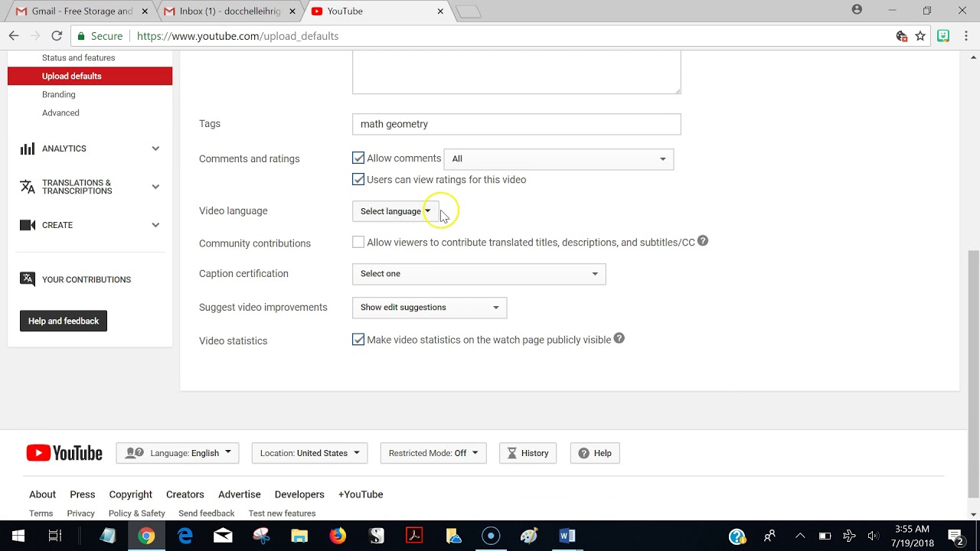Click the site info padlock icon
The width and height of the screenshot is (980, 551).
pyautogui.click(x=81, y=36)
